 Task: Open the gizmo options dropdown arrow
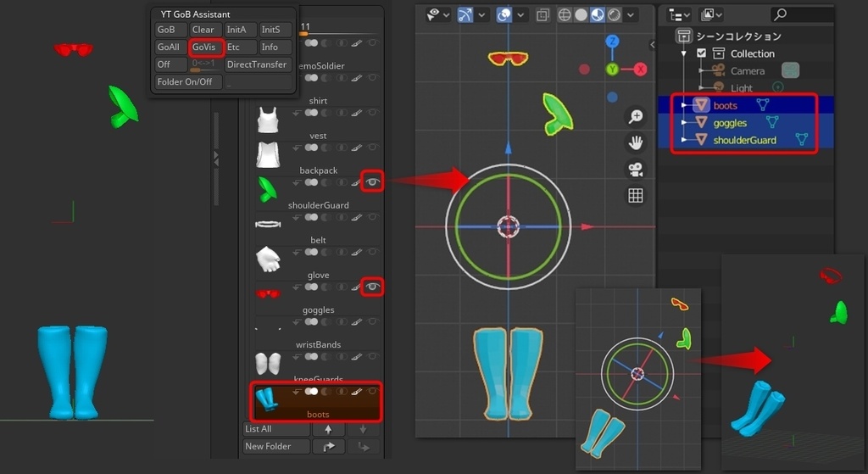click(481, 15)
